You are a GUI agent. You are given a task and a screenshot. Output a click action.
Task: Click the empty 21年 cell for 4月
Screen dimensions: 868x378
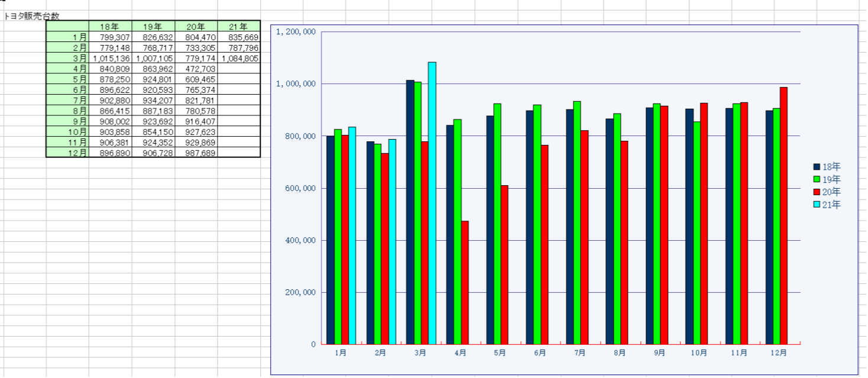coord(239,69)
